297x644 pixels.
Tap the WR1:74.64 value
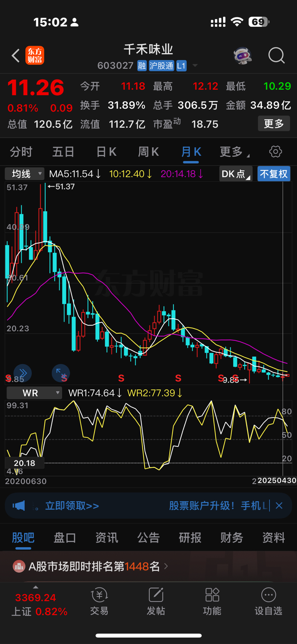point(95,393)
